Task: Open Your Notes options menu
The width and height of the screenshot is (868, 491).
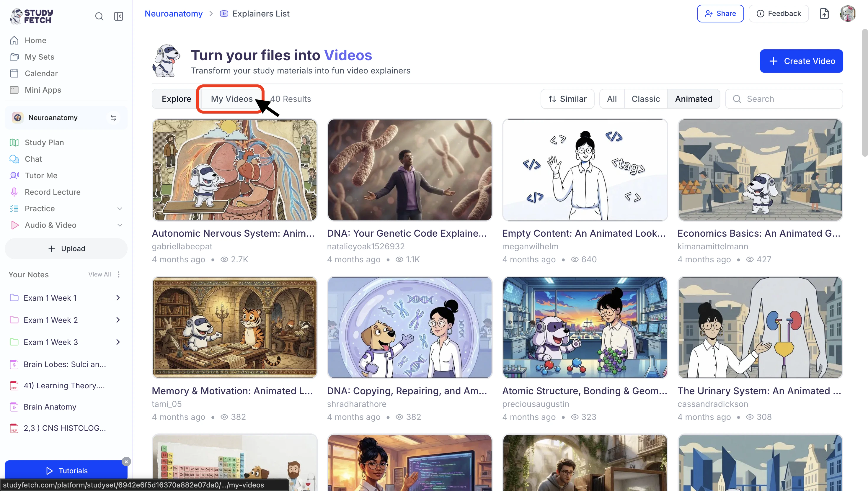Action: coord(118,274)
